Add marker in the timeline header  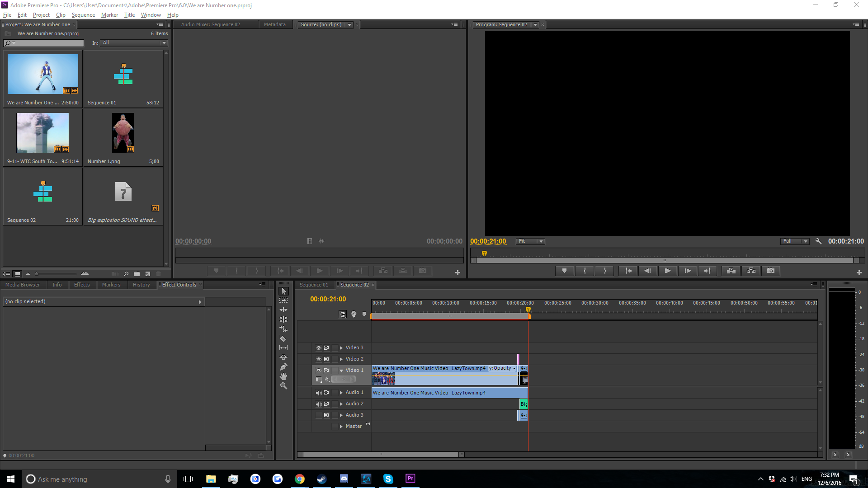click(364, 314)
